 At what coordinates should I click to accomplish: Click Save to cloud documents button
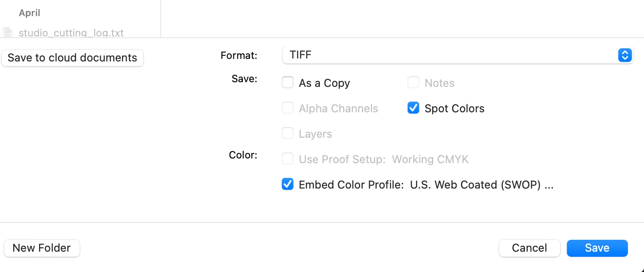coord(72,58)
